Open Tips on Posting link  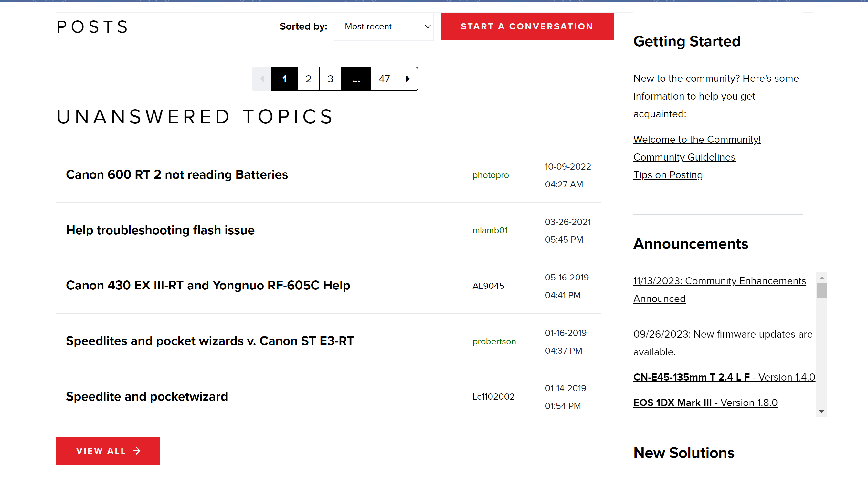pos(668,175)
